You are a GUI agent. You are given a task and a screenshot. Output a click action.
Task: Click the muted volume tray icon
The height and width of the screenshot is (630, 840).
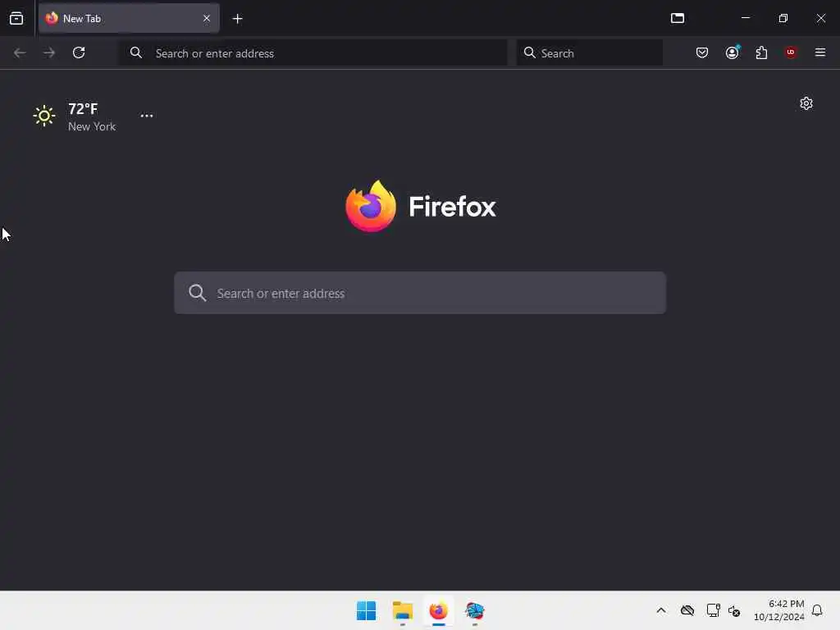coord(734,610)
